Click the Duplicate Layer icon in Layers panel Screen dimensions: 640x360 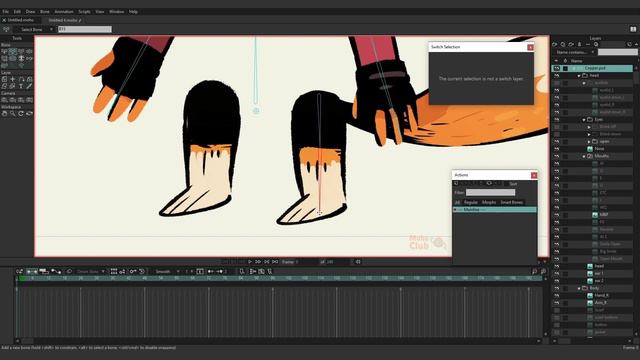(x=563, y=44)
